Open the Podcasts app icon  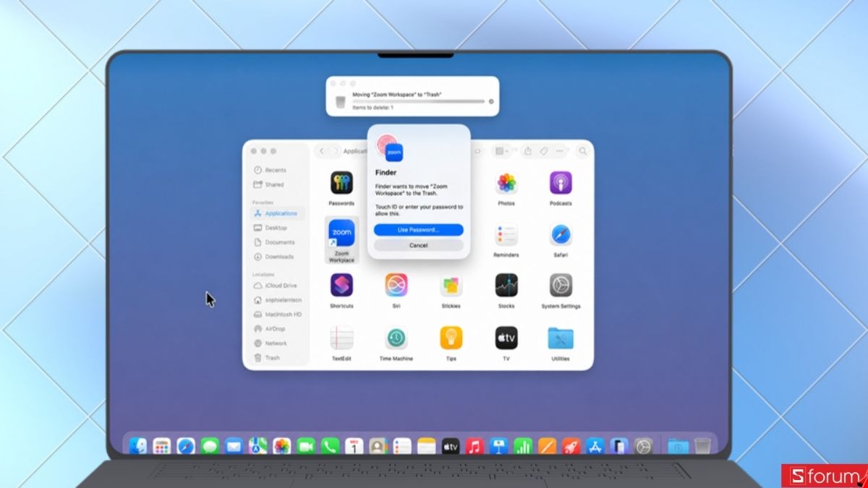561,182
